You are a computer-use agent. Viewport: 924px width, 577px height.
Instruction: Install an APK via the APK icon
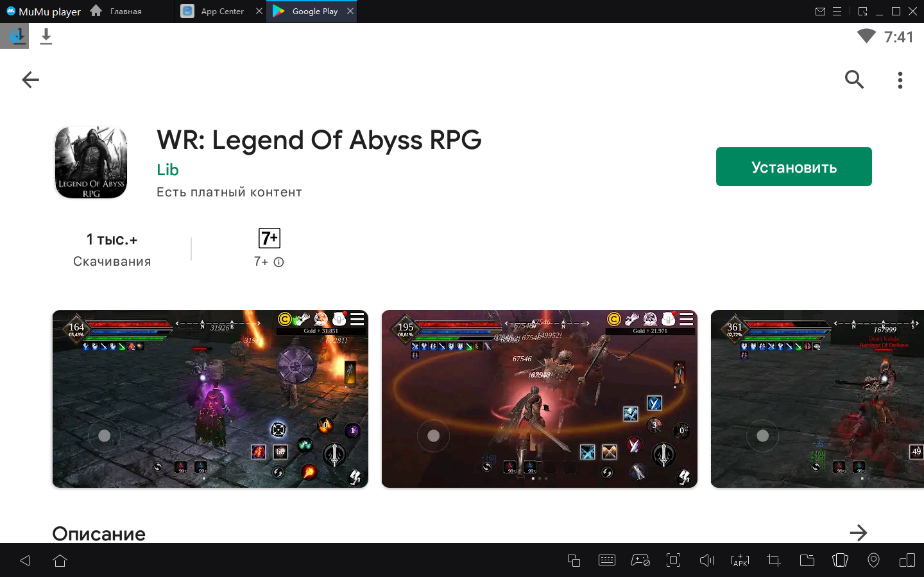coord(740,560)
